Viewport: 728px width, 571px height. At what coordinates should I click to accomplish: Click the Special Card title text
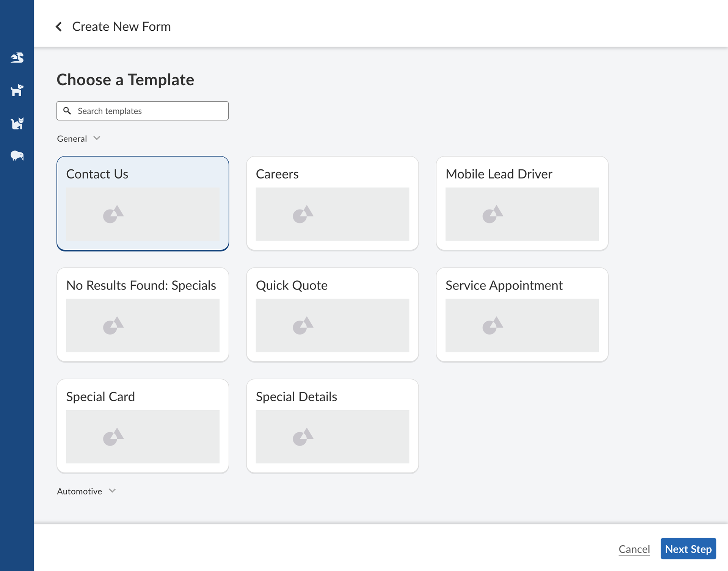tap(100, 397)
